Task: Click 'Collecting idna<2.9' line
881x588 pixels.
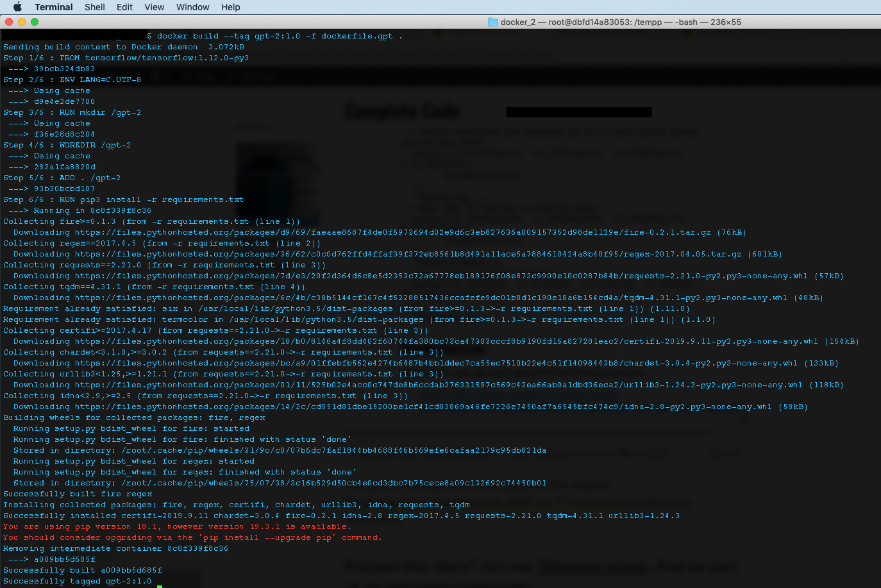Action: point(205,396)
